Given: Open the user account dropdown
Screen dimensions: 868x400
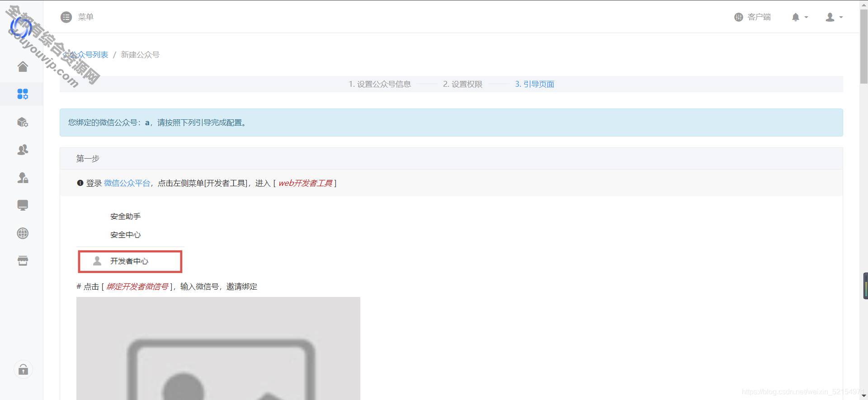Looking at the screenshot, I should pyautogui.click(x=834, y=17).
